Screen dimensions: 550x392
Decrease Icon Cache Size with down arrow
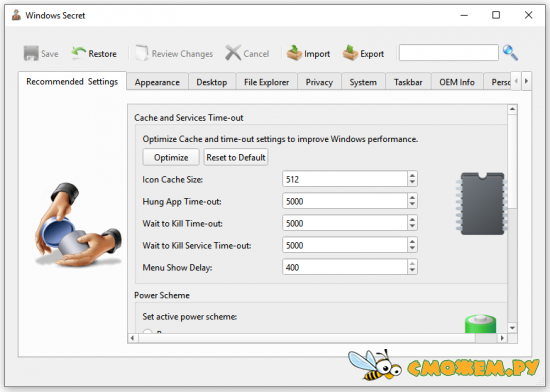click(x=412, y=183)
